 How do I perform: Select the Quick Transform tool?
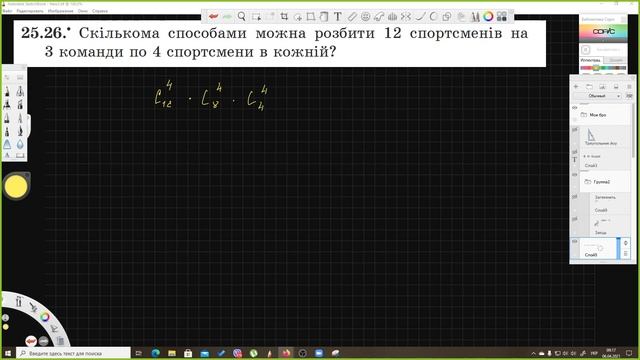[x=298, y=17]
